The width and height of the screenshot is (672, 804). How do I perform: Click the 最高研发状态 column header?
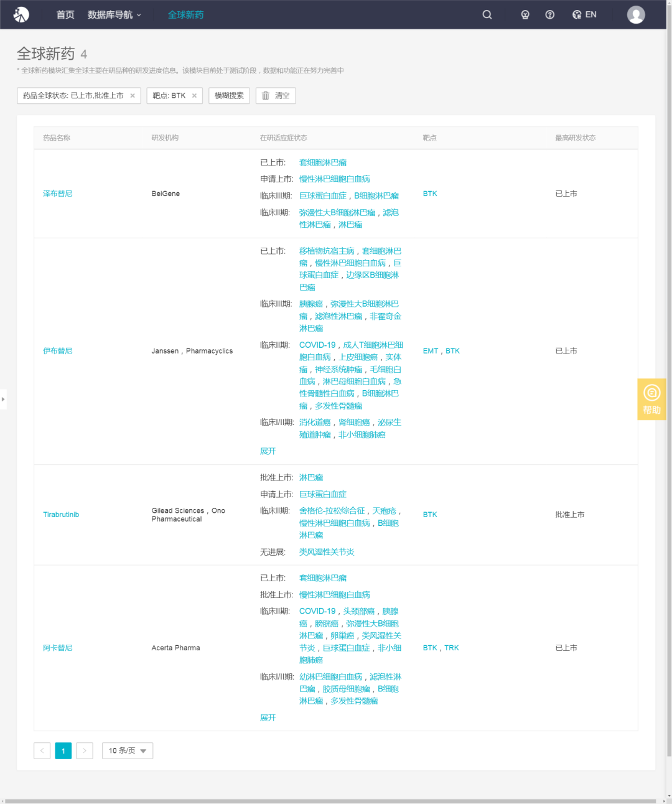(576, 138)
